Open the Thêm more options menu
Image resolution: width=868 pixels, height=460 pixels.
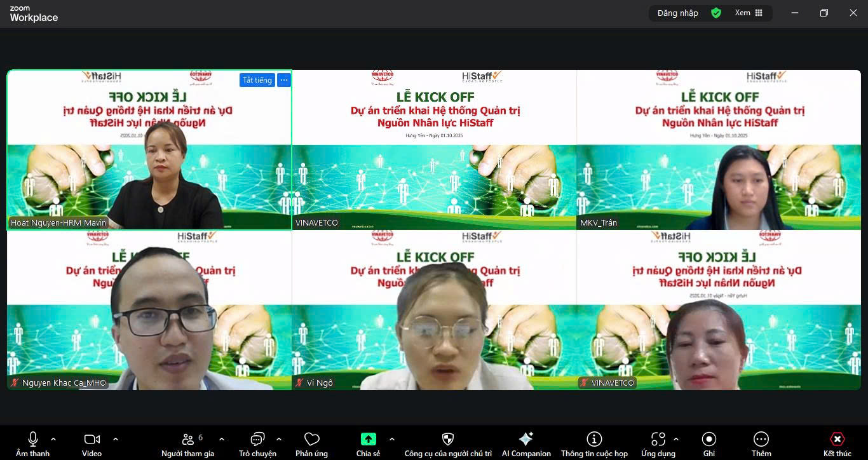coord(761,440)
